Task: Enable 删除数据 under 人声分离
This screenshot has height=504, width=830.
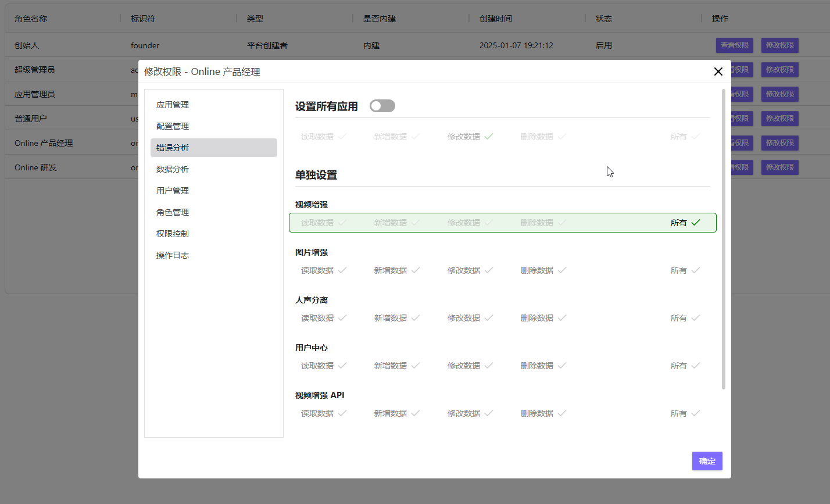Action: (543, 318)
